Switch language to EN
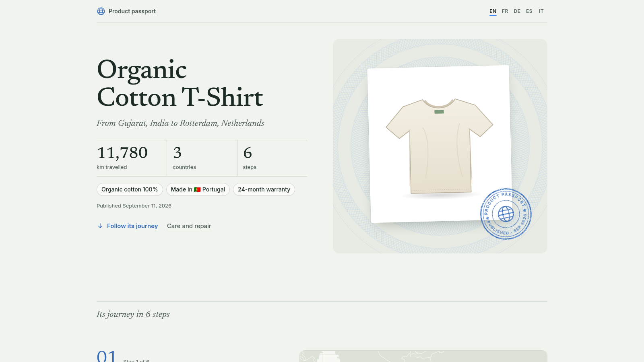The height and width of the screenshot is (362, 644). pos(493,11)
